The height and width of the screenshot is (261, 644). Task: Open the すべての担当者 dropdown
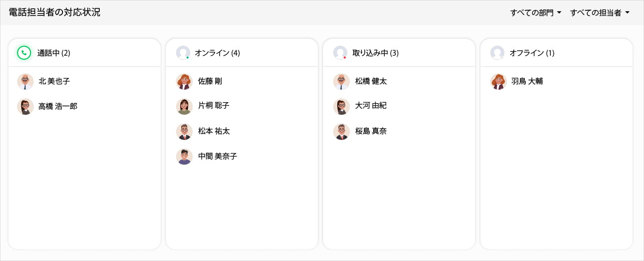pyautogui.click(x=599, y=13)
